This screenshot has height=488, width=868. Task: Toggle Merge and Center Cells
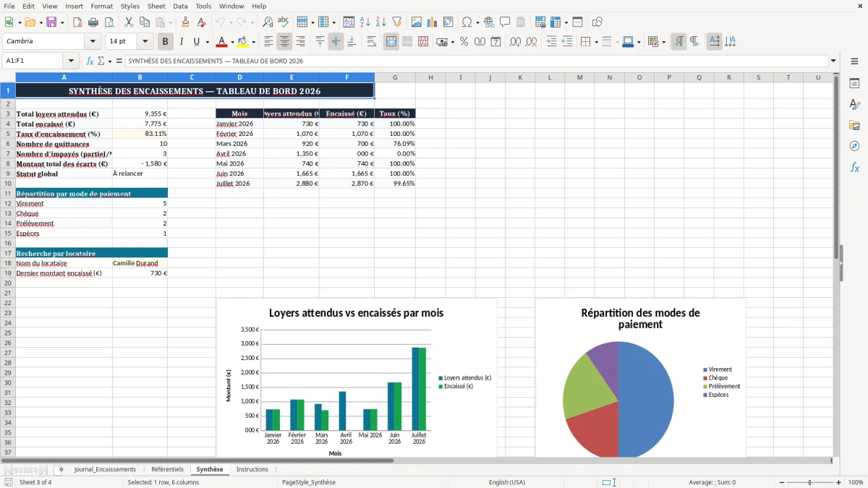[x=391, y=42]
